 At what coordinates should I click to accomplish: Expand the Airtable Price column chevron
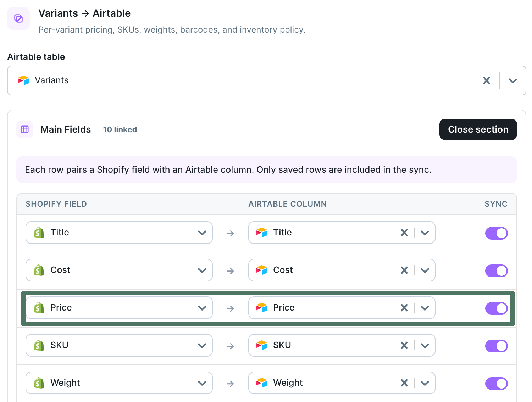click(425, 308)
